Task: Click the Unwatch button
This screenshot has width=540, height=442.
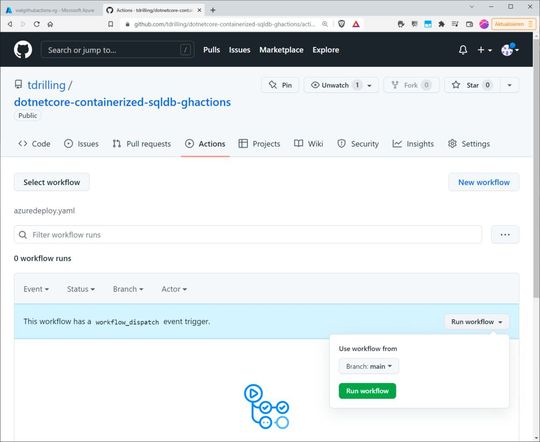Action: tap(336, 85)
